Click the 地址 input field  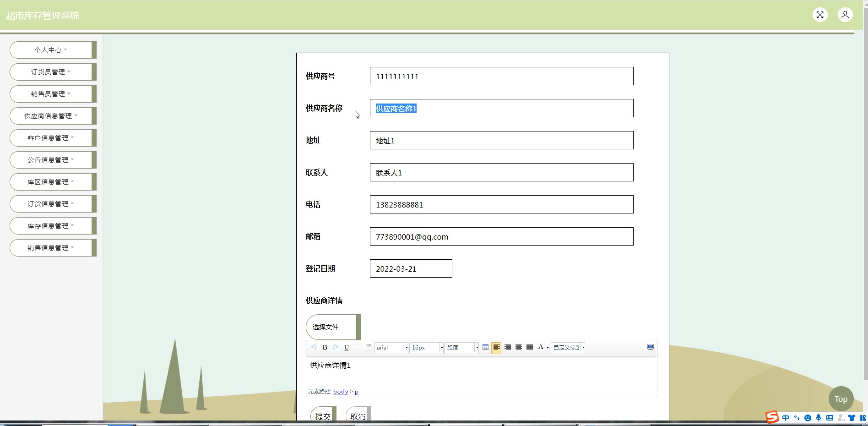click(x=501, y=140)
